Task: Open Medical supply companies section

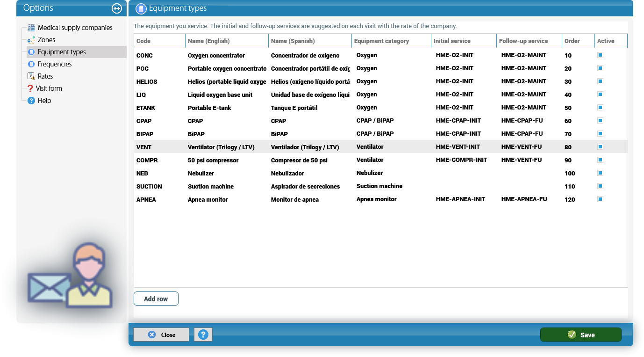Action: (x=75, y=28)
